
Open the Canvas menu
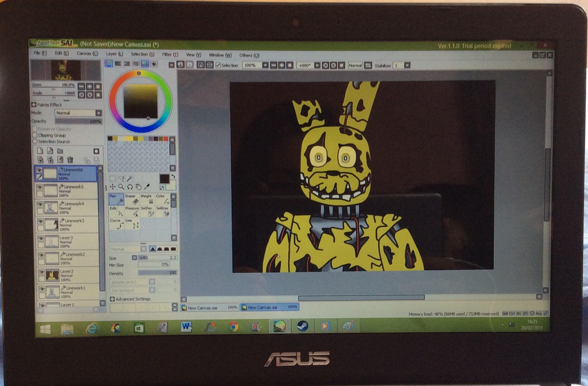pyautogui.click(x=87, y=53)
